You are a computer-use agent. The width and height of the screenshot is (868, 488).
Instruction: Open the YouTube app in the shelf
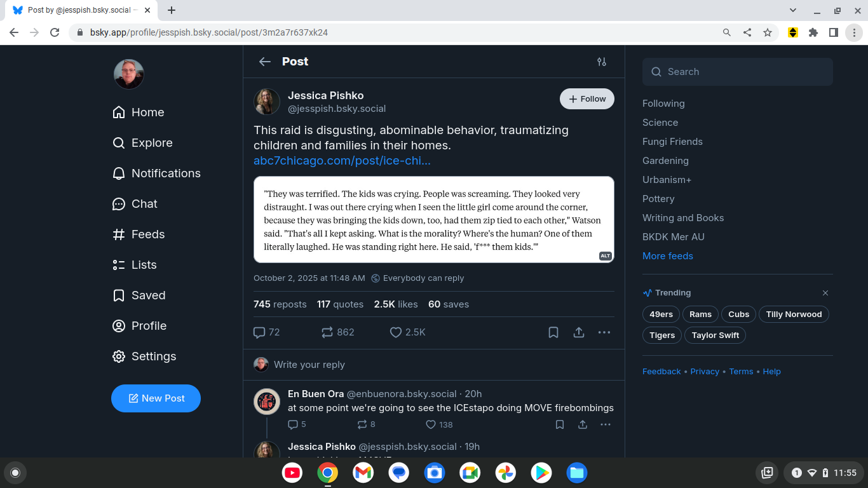292,473
